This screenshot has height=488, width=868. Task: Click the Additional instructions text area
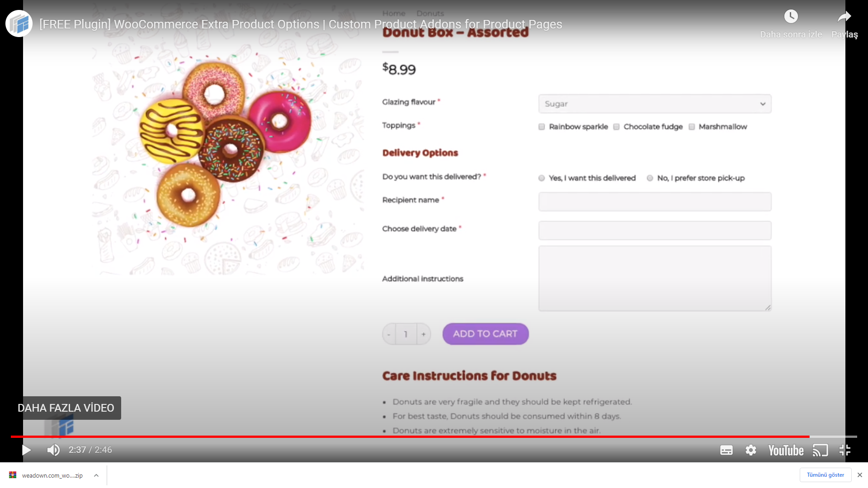click(655, 278)
